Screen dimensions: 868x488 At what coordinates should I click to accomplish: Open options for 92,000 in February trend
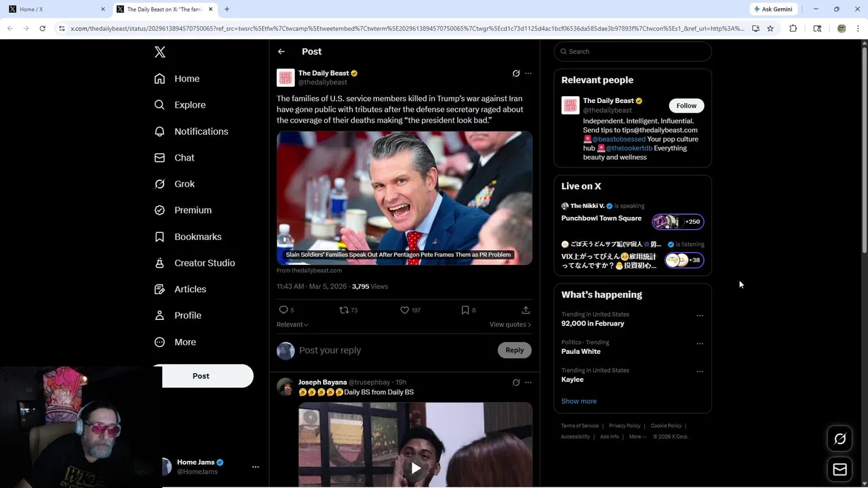(700, 315)
